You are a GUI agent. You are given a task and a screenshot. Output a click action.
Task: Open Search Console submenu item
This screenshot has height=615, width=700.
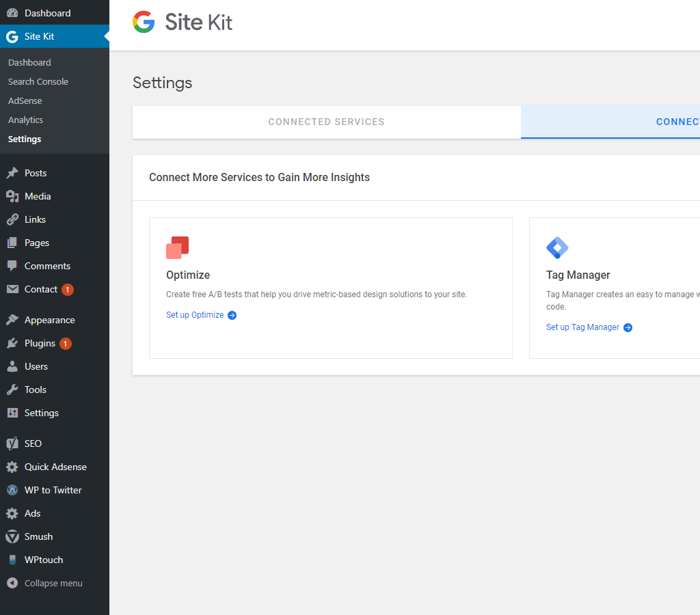coord(38,82)
